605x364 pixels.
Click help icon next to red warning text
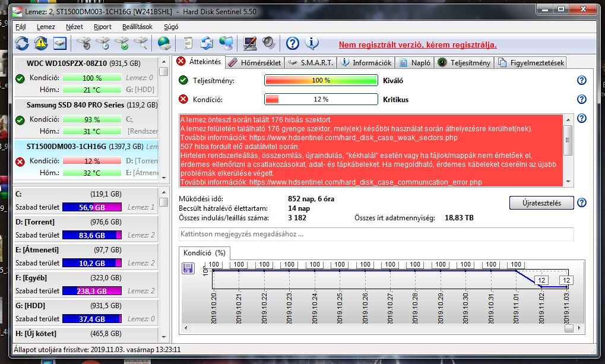point(581,118)
